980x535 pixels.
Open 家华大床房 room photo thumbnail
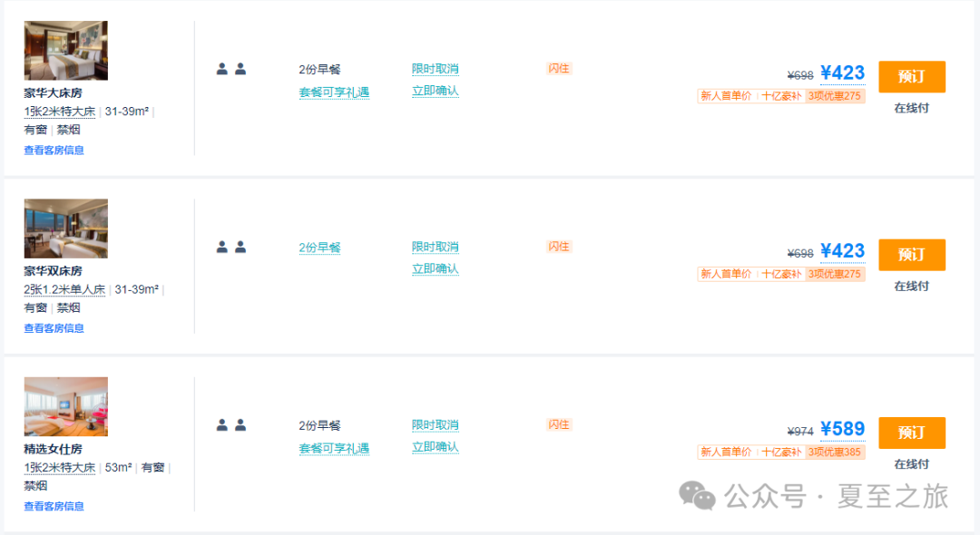65,51
